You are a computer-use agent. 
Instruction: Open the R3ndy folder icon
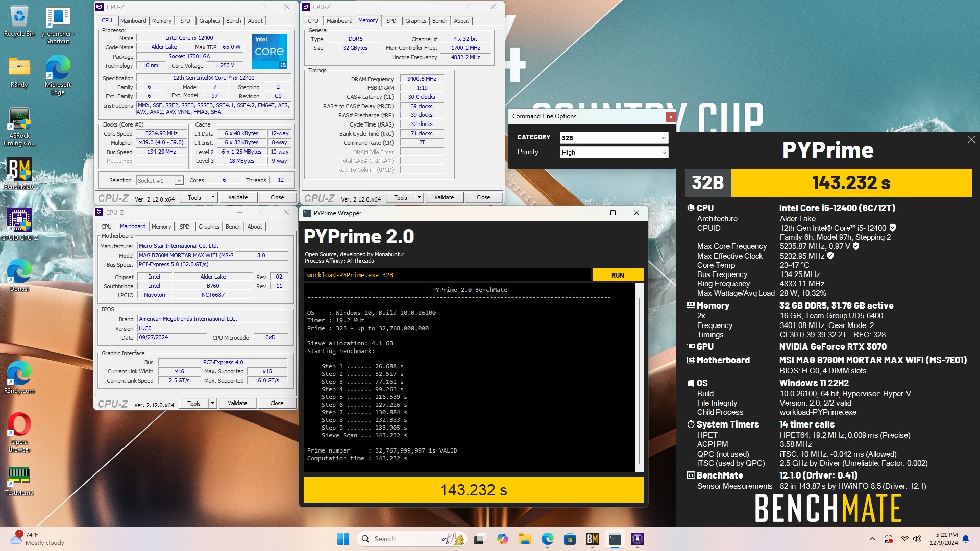19,72
